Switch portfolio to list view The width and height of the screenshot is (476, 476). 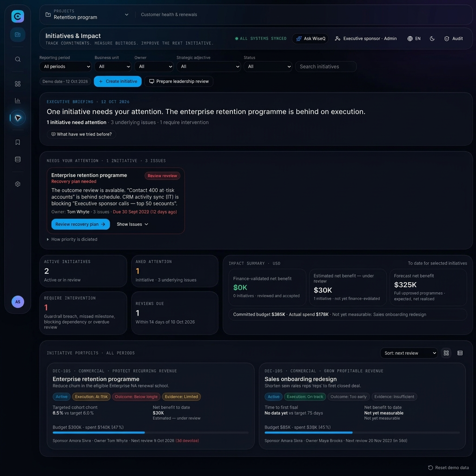click(460, 353)
